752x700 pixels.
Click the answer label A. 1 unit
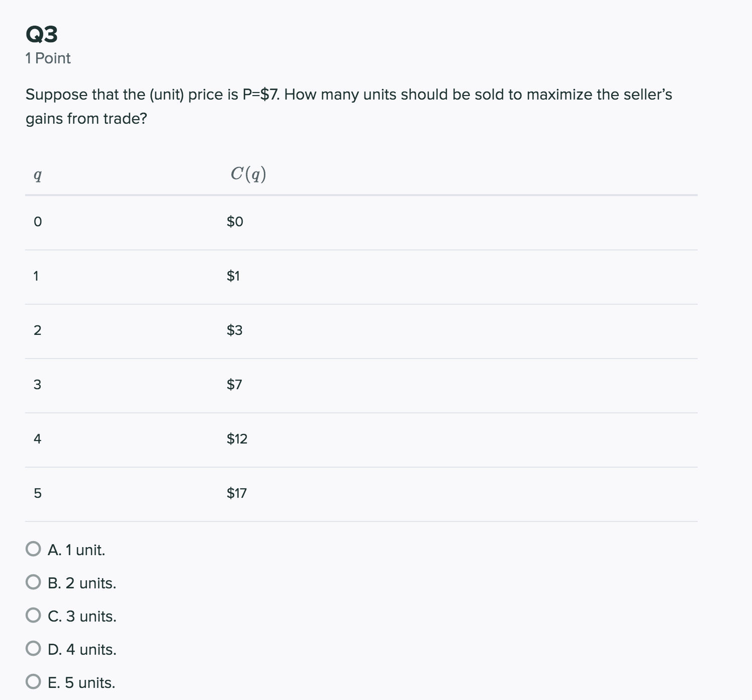76,550
